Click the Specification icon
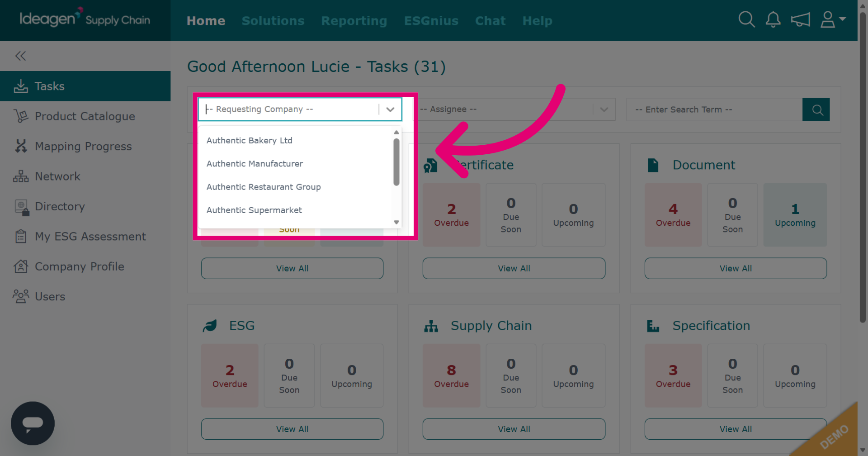Screen dimensions: 868x456 pos(653,326)
